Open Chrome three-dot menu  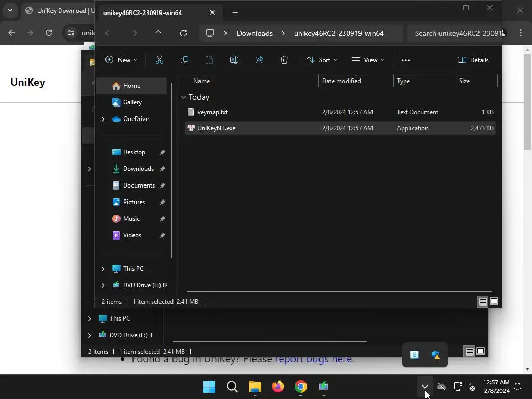pos(521,33)
